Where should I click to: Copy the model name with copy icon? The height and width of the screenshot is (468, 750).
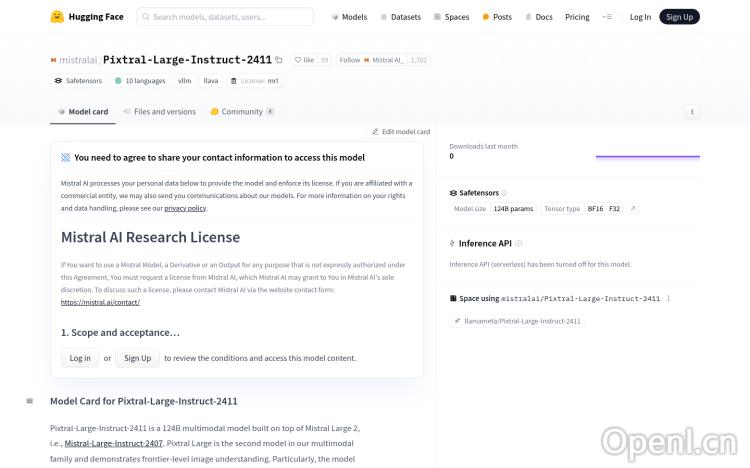pyautogui.click(x=279, y=60)
